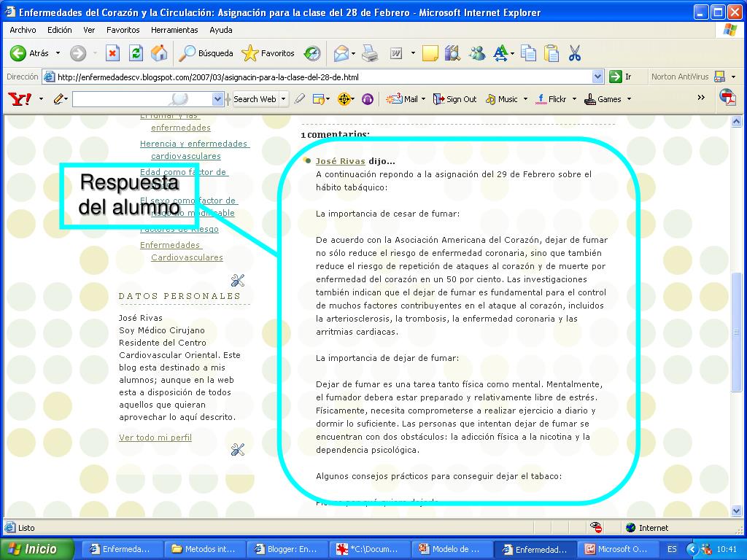
Task: Click the yellow note toolbar icon
Action: 430,53
